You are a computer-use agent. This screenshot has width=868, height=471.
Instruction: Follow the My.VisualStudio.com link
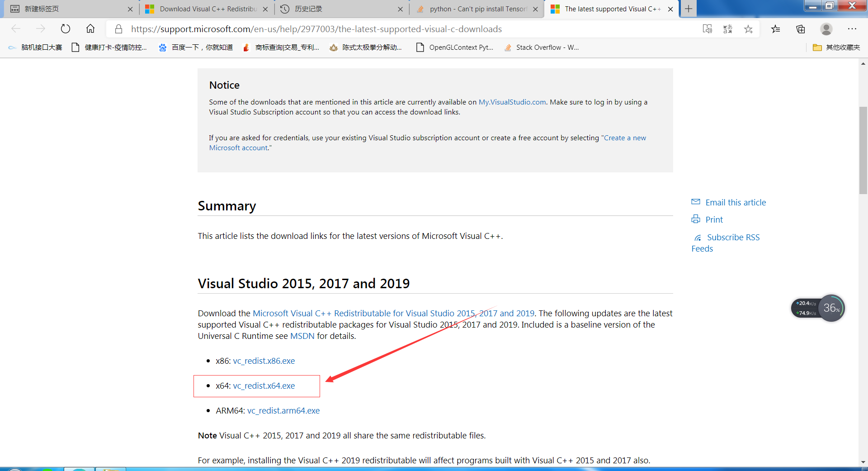click(512, 102)
